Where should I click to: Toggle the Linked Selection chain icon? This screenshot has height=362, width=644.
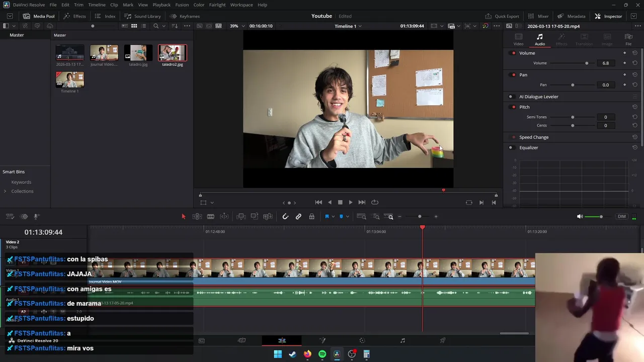(298, 217)
